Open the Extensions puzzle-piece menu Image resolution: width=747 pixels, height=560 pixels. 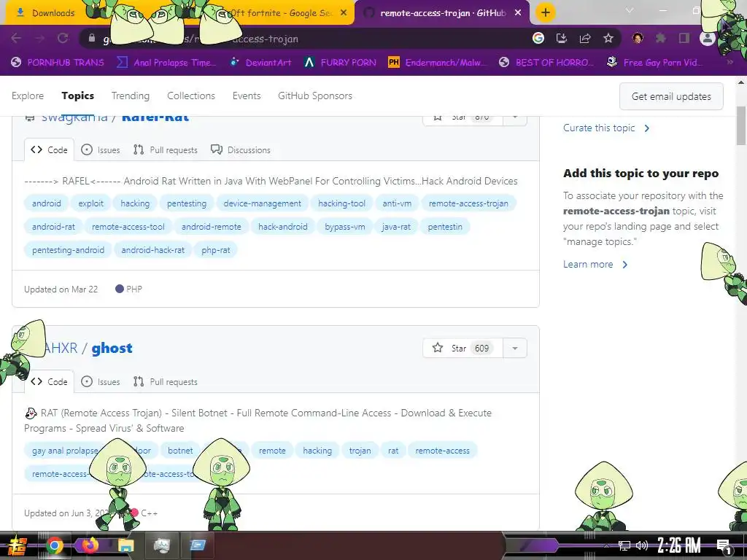660,38
